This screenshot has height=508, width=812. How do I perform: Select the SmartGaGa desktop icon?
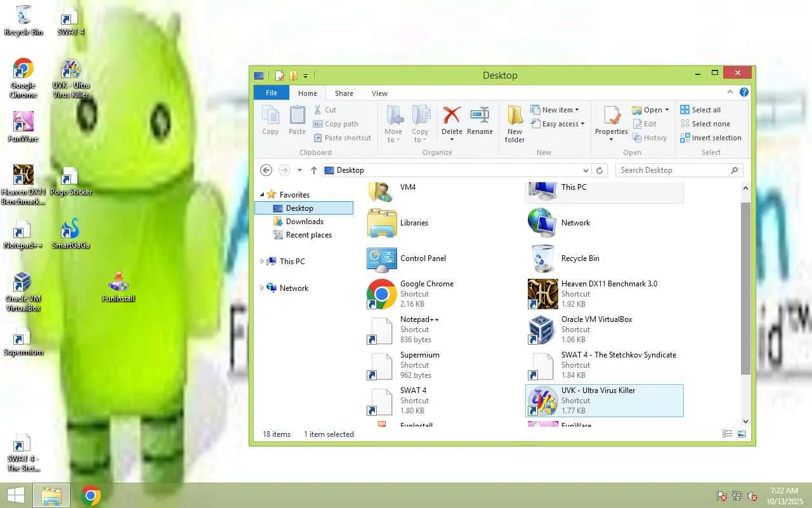71,234
